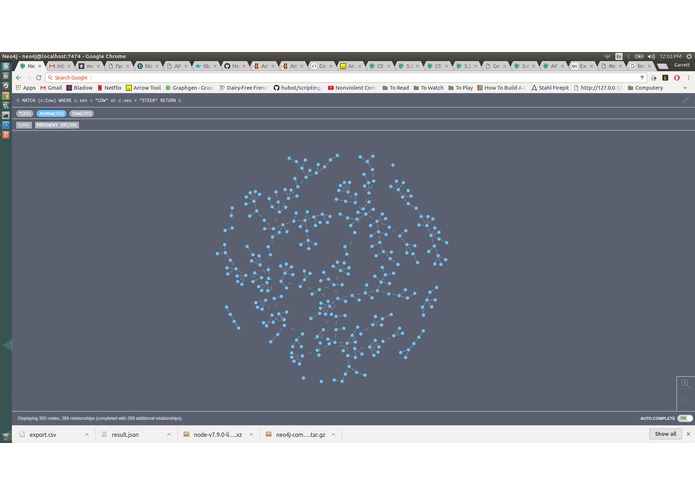695x494 pixels.
Task: Open the Computery bookmarks folder
Action: (x=645, y=88)
